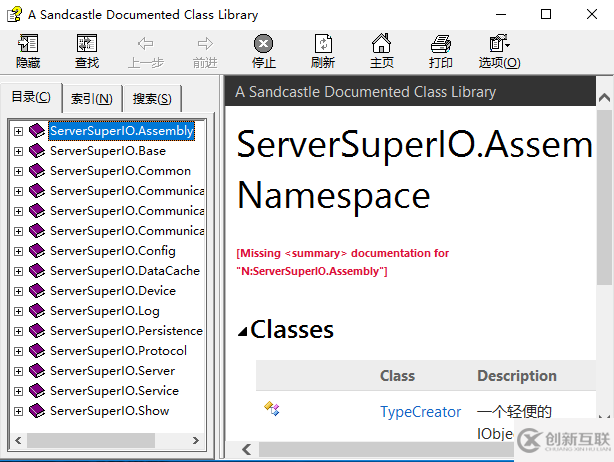Click the content pane scroll-up arrow

605,97
